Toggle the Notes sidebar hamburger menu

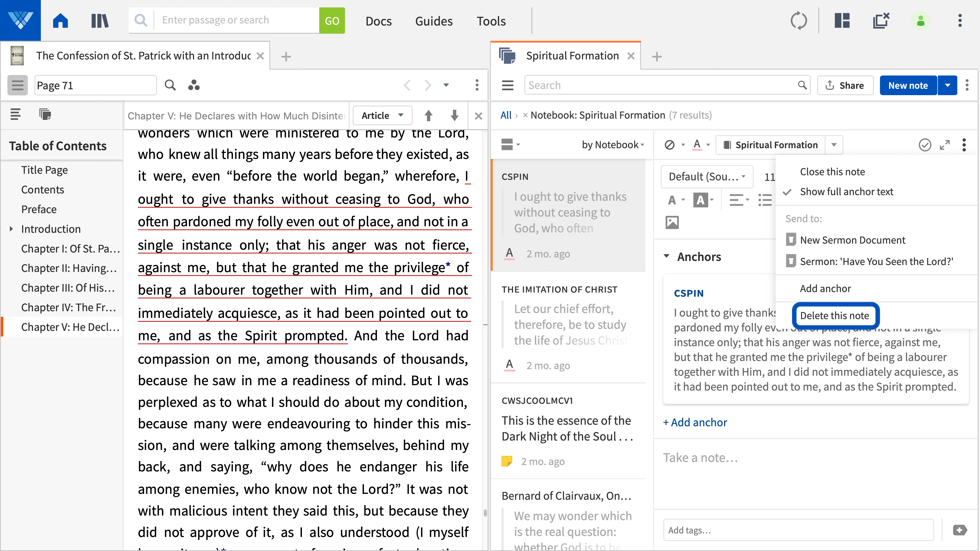508,85
